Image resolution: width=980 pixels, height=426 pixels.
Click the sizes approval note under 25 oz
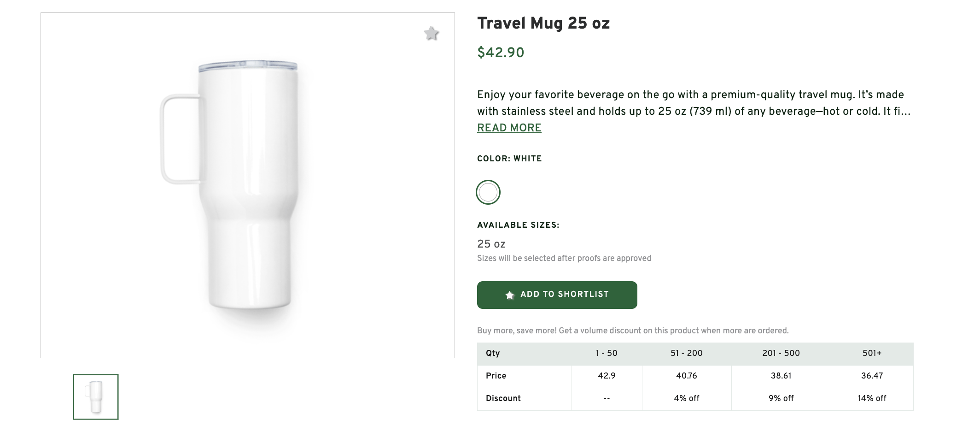pos(564,258)
